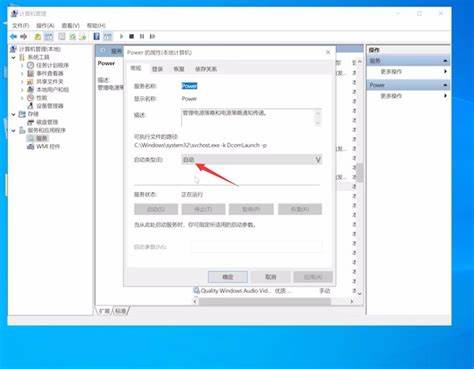Select 设备管理器 in the tree

tap(50, 106)
